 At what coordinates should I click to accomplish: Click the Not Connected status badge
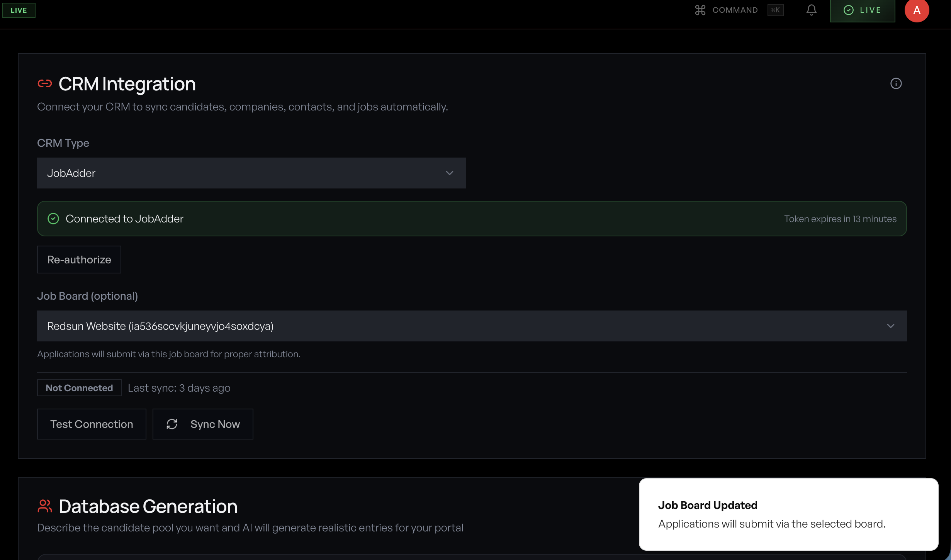[79, 388]
